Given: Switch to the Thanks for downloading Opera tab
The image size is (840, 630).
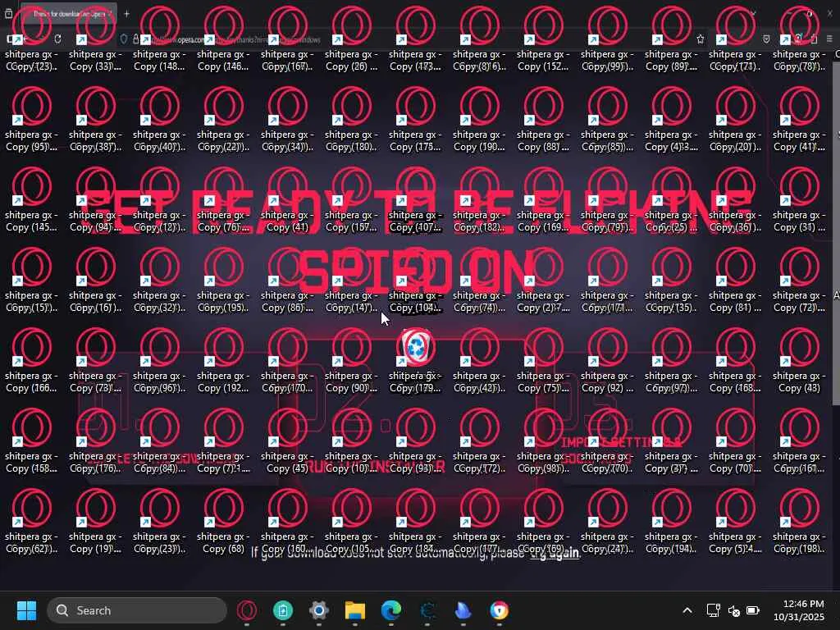Looking at the screenshot, I should pyautogui.click(x=69, y=13).
